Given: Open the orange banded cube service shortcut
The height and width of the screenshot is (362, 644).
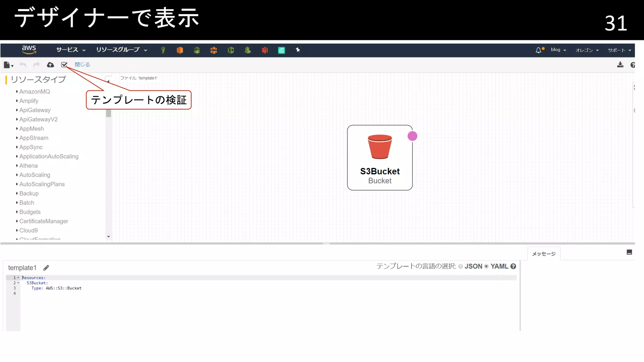Looking at the screenshot, I should tap(214, 50).
